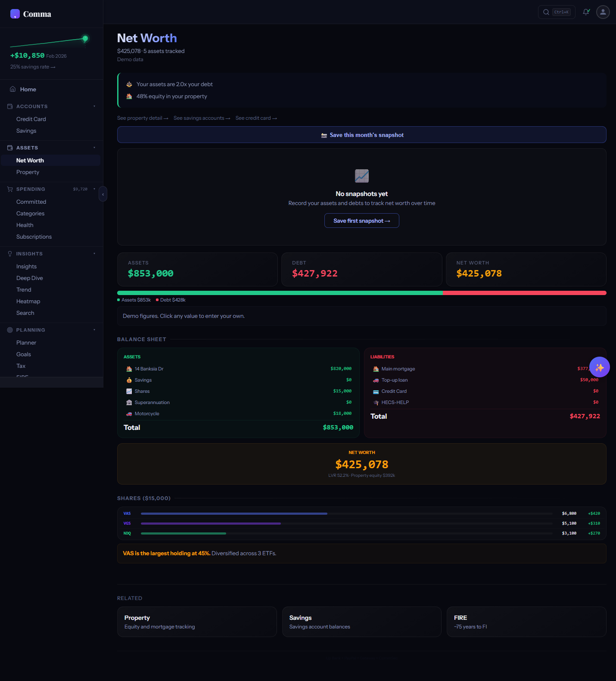
Task: Follow the See property detail link
Action: [143, 118]
